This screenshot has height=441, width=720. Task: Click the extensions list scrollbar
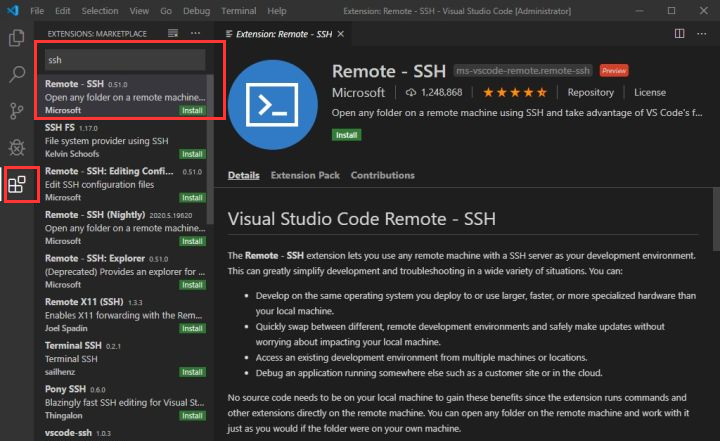point(210,149)
